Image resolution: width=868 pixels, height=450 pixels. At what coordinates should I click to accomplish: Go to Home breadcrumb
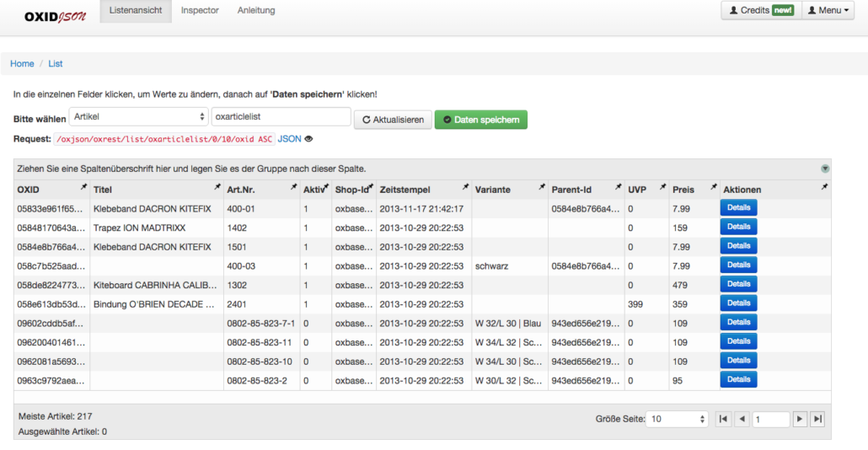[22, 64]
